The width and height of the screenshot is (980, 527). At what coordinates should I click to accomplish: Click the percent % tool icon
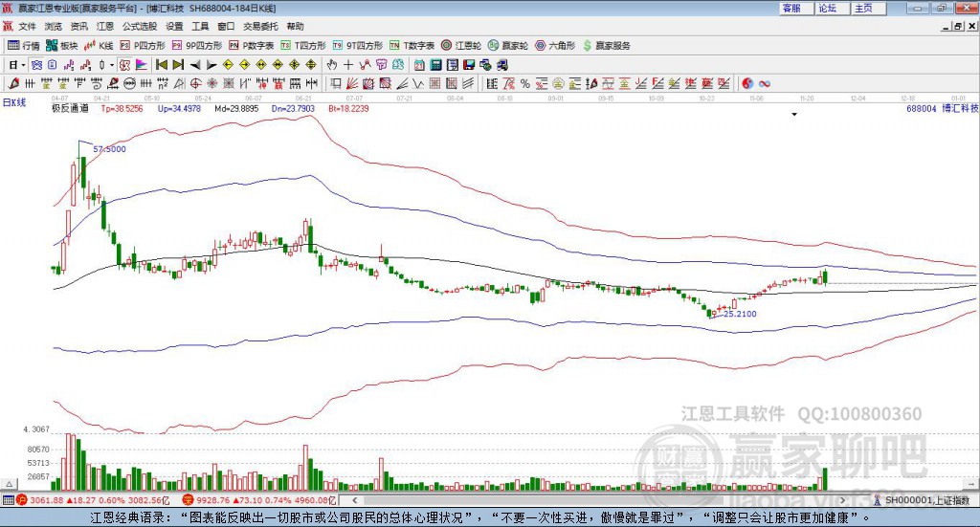point(525,83)
